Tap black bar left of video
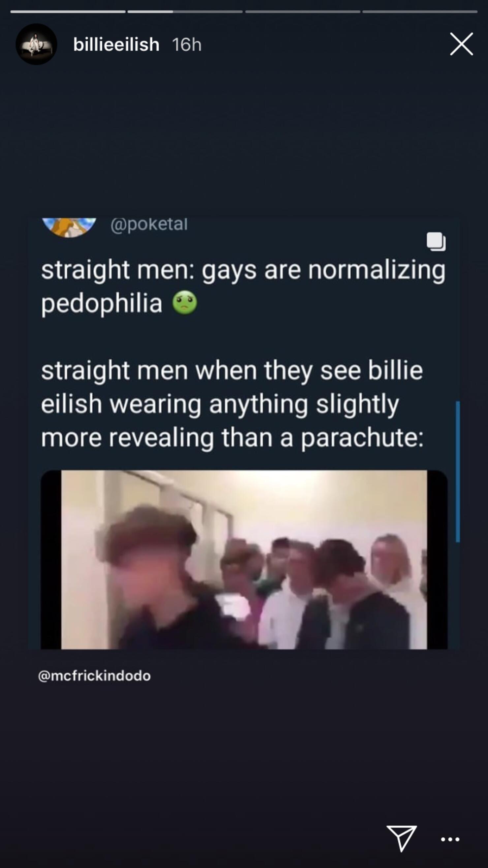Viewport: 488px width, 868px height. coord(51,559)
